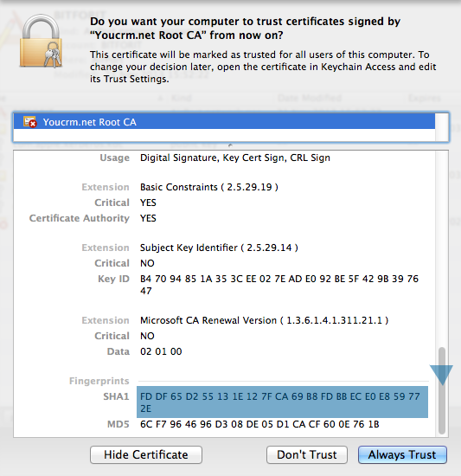
Task: Click the MD5 fingerprint value
Action: (x=259, y=424)
